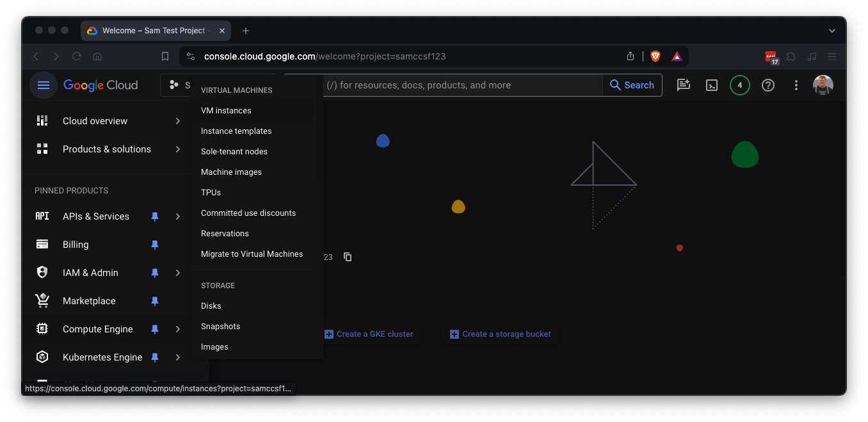
Task: Click the three-dot settings menu icon
Action: click(x=796, y=85)
